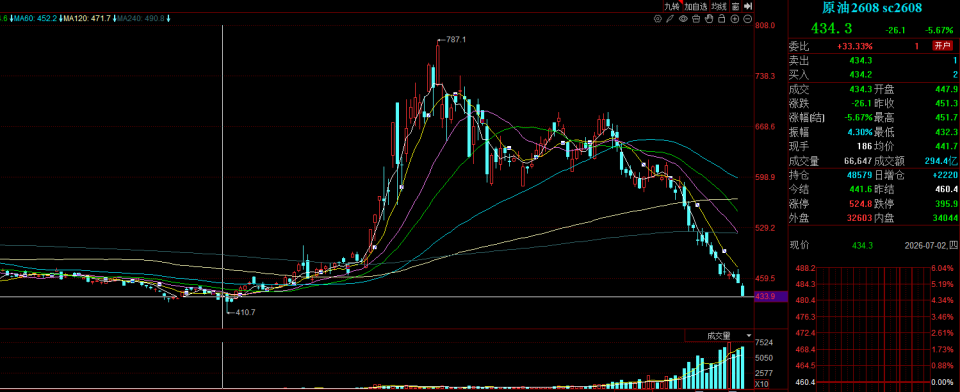Click the MA60: 452.2 label
The height and width of the screenshot is (392, 960).
pyautogui.click(x=36, y=18)
